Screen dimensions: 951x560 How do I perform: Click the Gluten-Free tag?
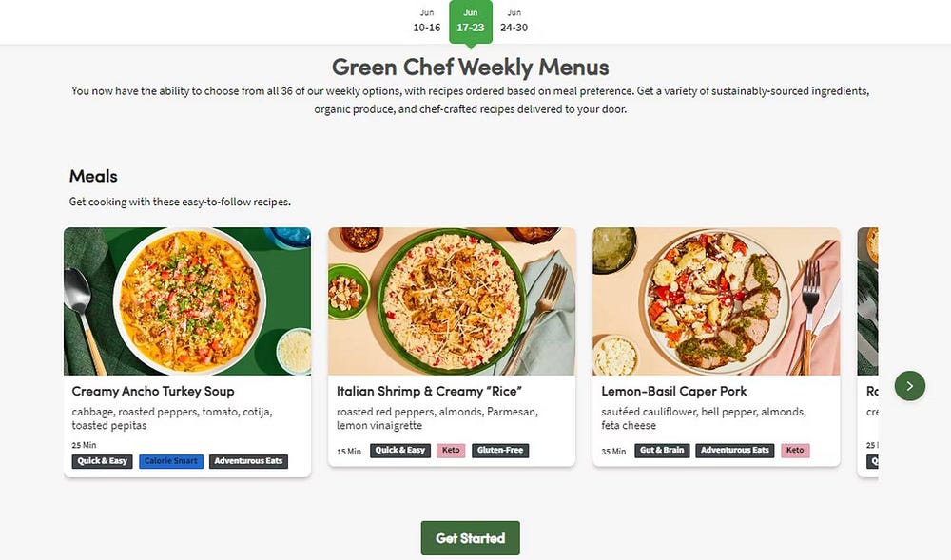click(x=500, y=451)
